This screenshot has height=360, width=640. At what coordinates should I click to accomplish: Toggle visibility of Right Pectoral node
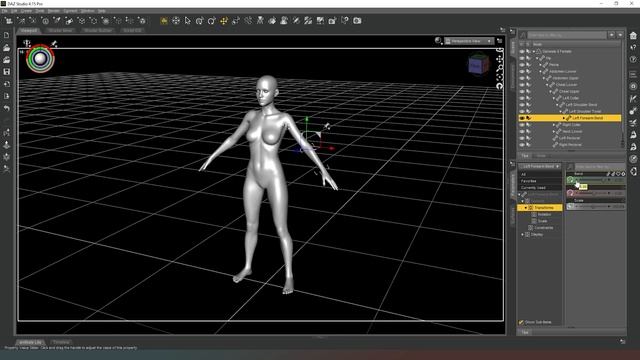(x=522, y=144)
